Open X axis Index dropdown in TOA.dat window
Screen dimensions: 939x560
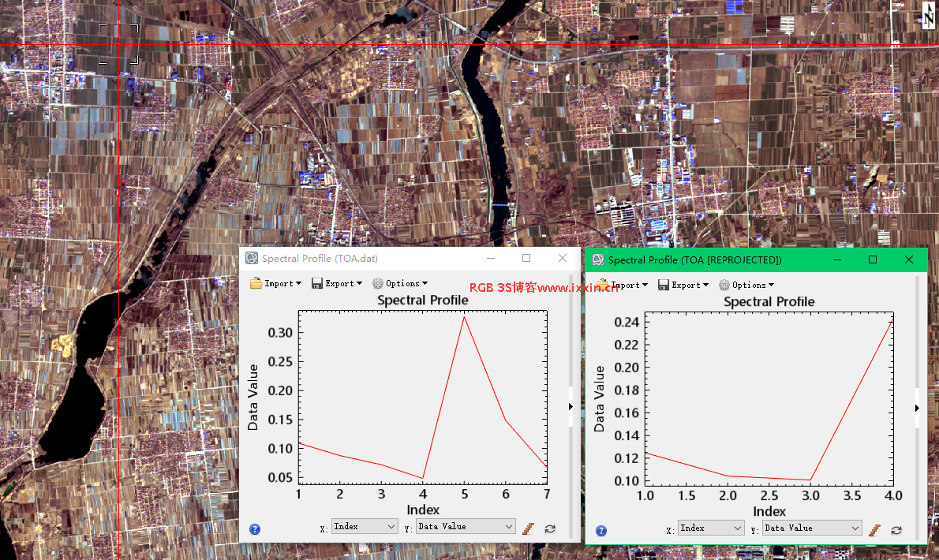tap(364, 527)
